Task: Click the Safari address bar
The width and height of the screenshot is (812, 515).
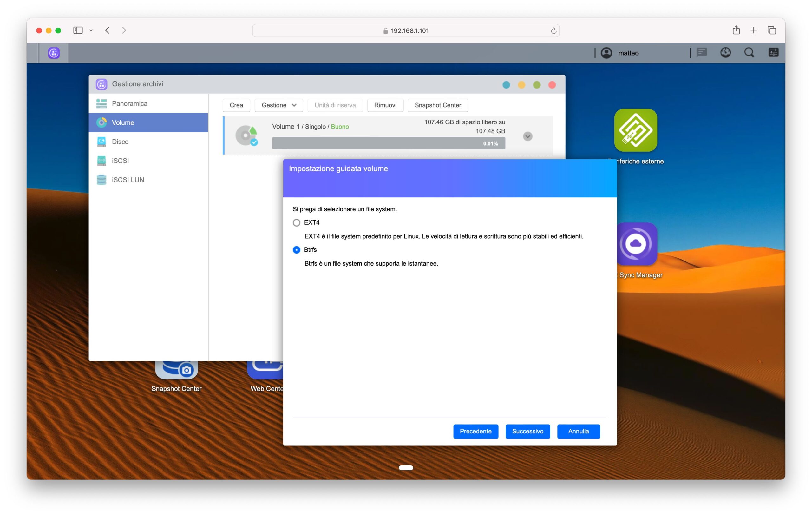Action: pos(406,31)
